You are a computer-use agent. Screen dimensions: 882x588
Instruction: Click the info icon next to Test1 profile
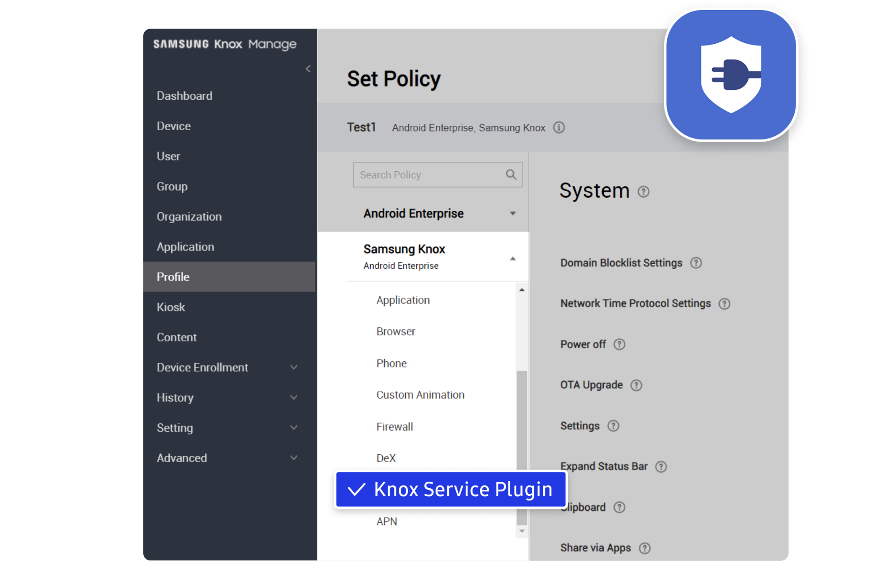(x=559, y=127)
